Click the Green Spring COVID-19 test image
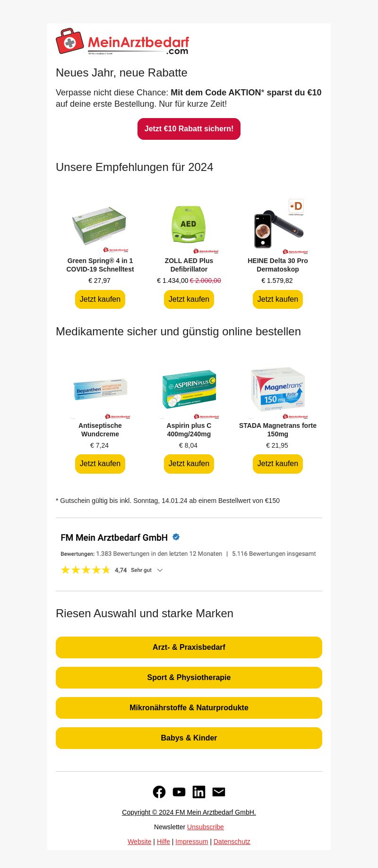 (x=100, y=226)
